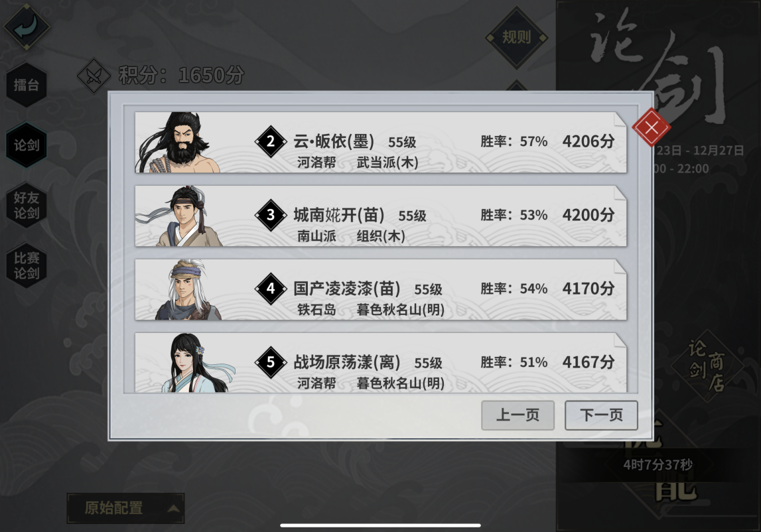Open the 比赛论剑 tab

click(27, 265)
